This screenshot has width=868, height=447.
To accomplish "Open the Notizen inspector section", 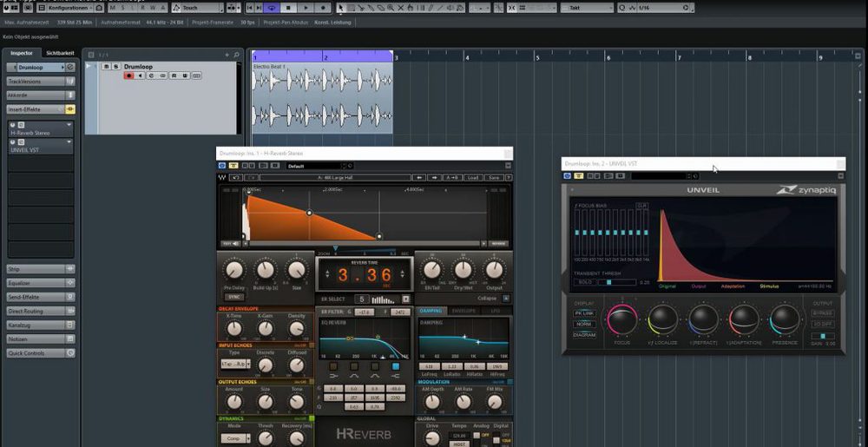I will click(41, 339).
